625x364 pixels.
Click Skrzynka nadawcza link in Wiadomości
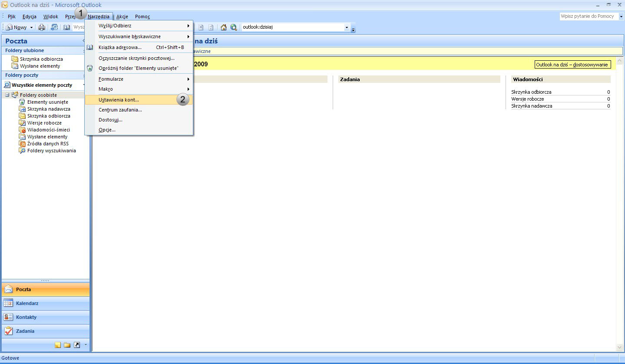pos(532,106)
